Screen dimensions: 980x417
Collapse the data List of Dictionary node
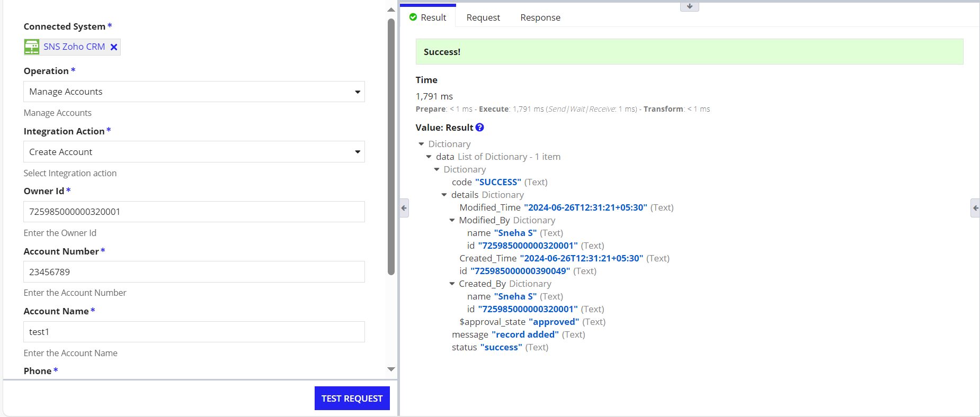(x=429, y=157)
